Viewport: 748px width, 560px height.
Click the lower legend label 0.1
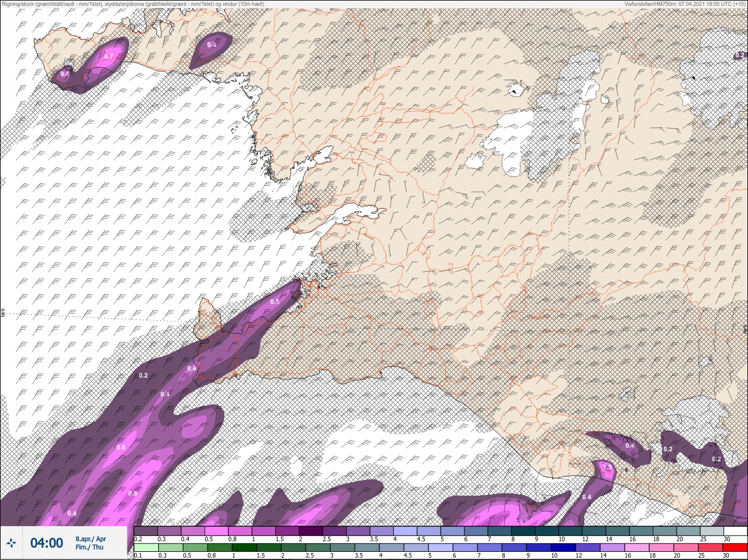click(138, 555)
